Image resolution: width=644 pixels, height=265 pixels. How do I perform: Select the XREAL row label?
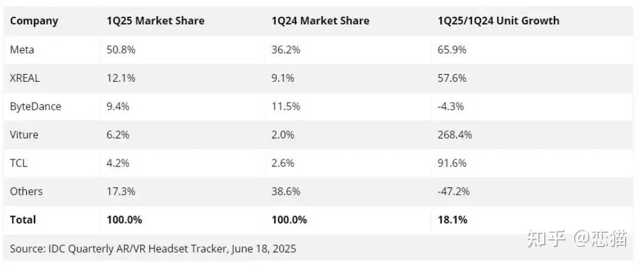[25, 78]
